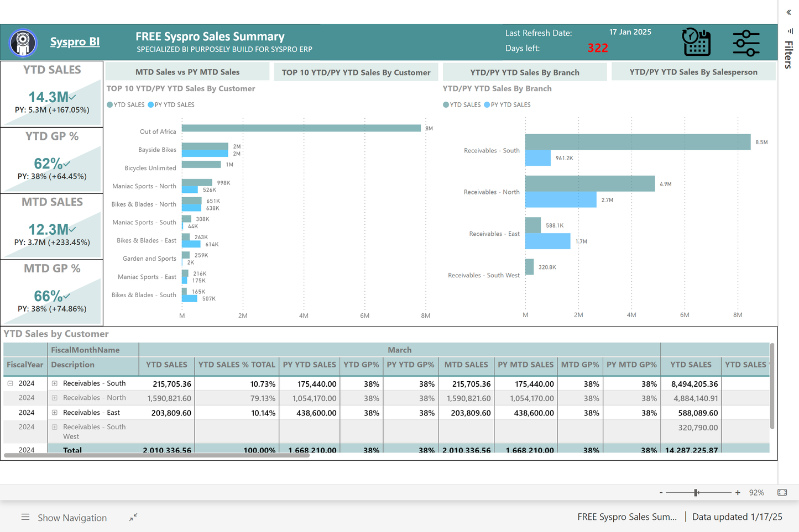The image size is (799, 532).
Task: Click the calendar icon in the header
Action: click(x=696, y=42)
